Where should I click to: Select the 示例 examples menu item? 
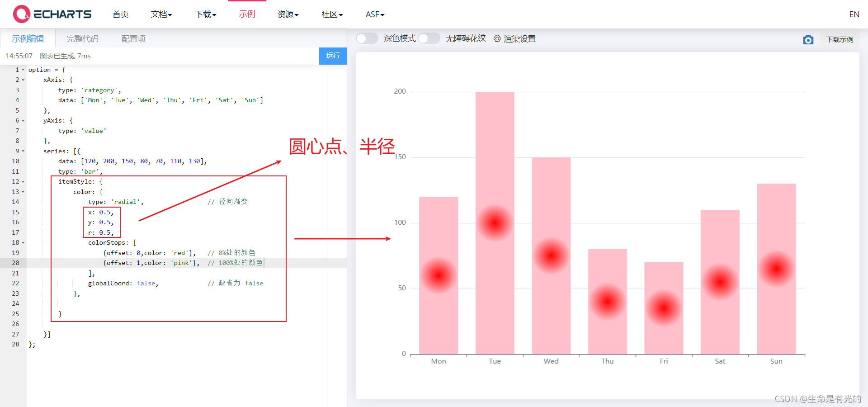247,14
